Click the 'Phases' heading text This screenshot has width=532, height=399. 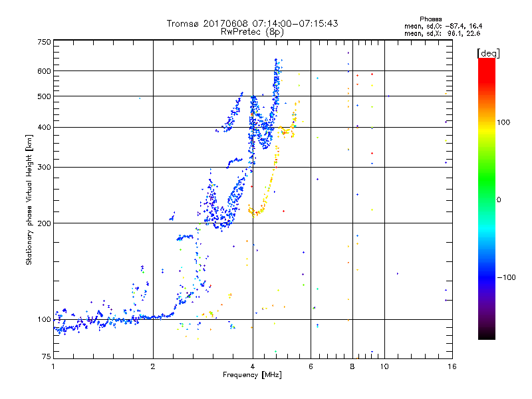tap(430, 19)
